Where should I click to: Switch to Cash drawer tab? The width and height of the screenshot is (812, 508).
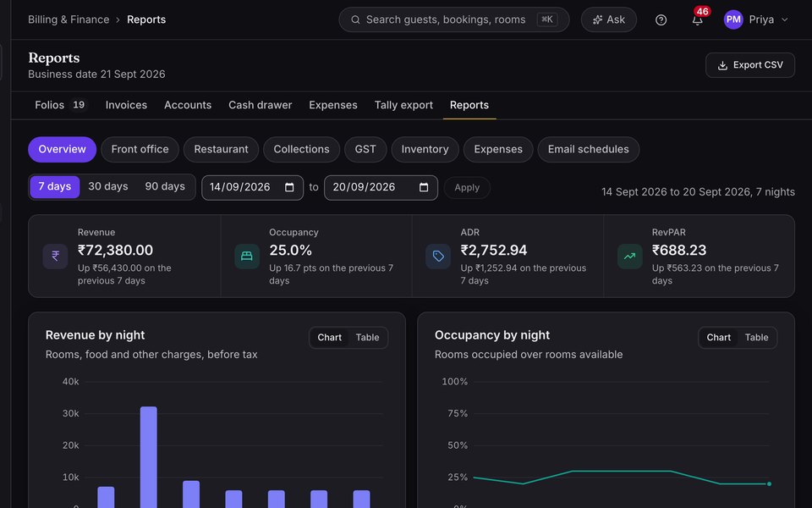tap(260, 105)
